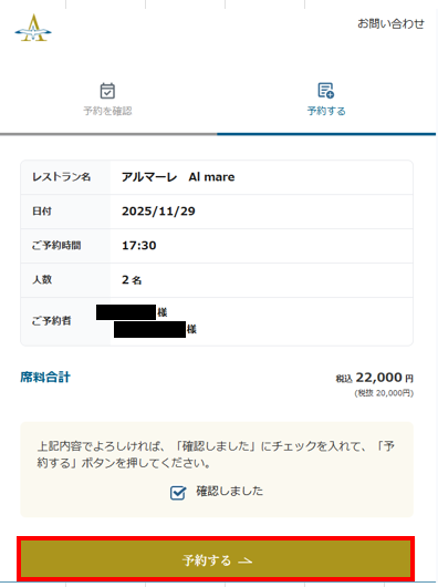Open the お問い合わせ contact link

391,24
